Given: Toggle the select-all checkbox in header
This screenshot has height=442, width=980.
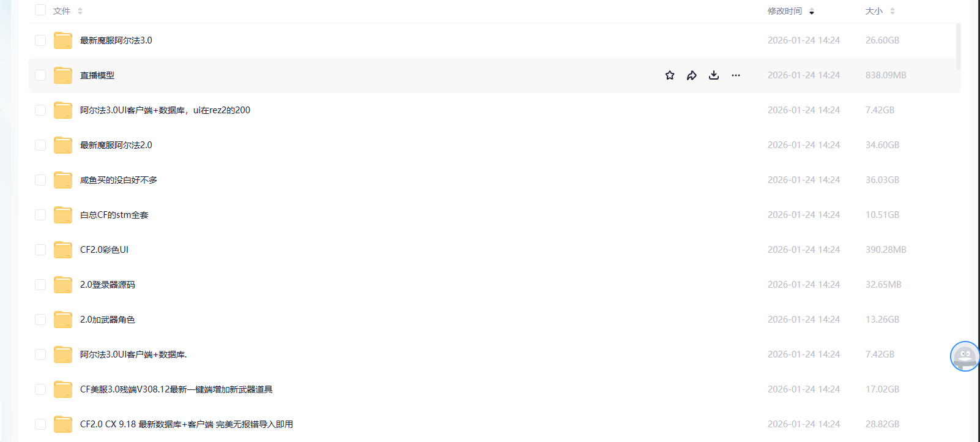Looking at the screenshot, I should pyautogui.click(x=40, y=10).
